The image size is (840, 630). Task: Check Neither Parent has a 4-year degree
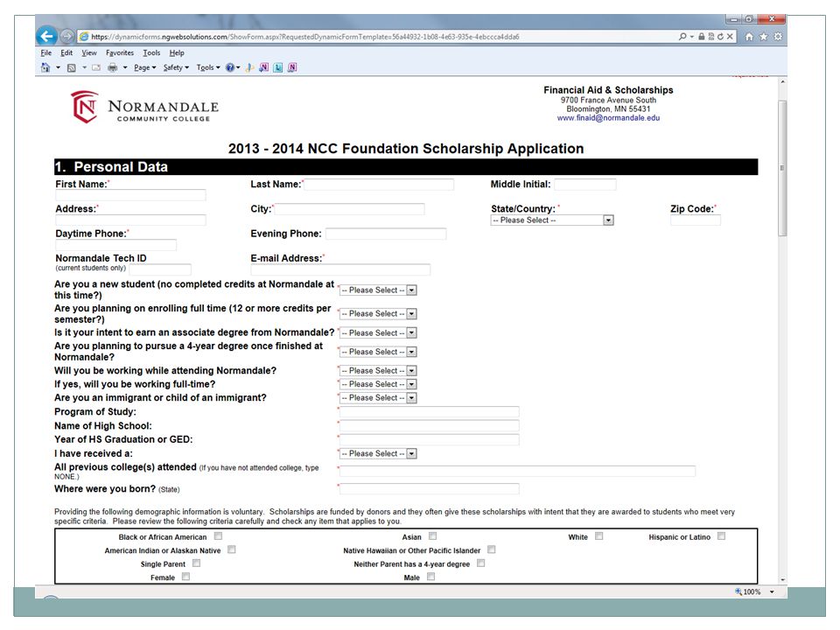tap(480, 563)
